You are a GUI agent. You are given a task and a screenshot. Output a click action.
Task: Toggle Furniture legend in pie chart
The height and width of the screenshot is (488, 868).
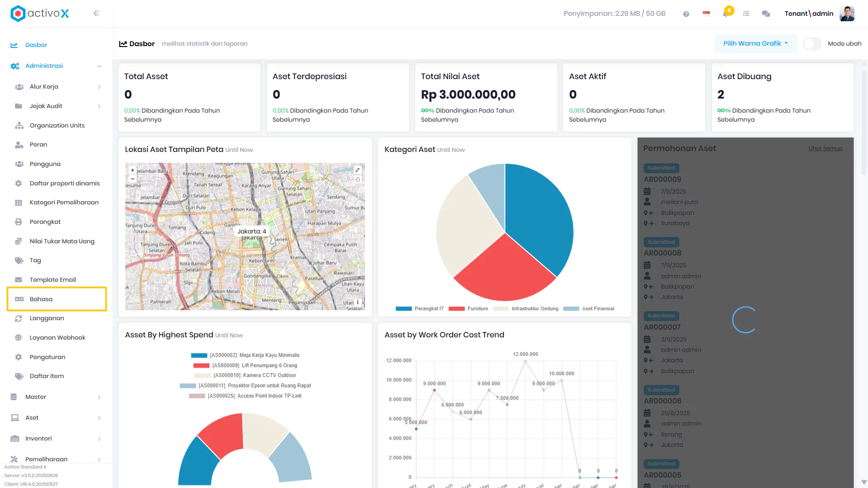click(468, 308)
